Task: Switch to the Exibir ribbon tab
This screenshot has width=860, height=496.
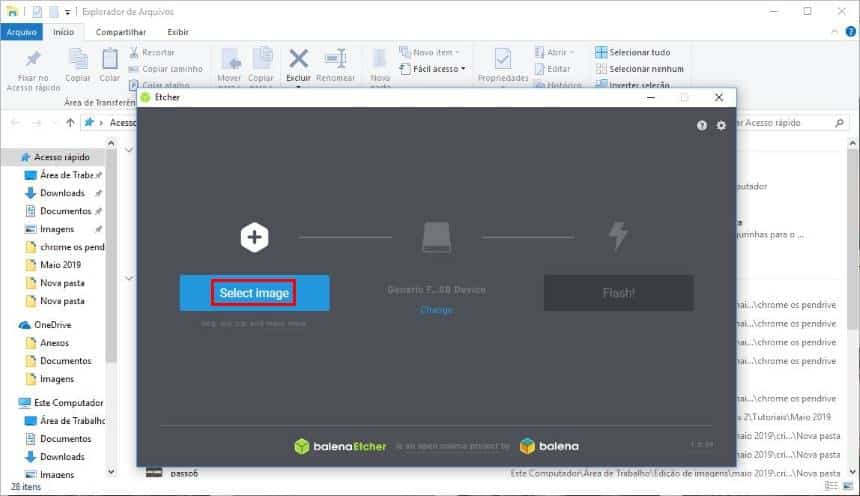Action: (x=178, y=32)
